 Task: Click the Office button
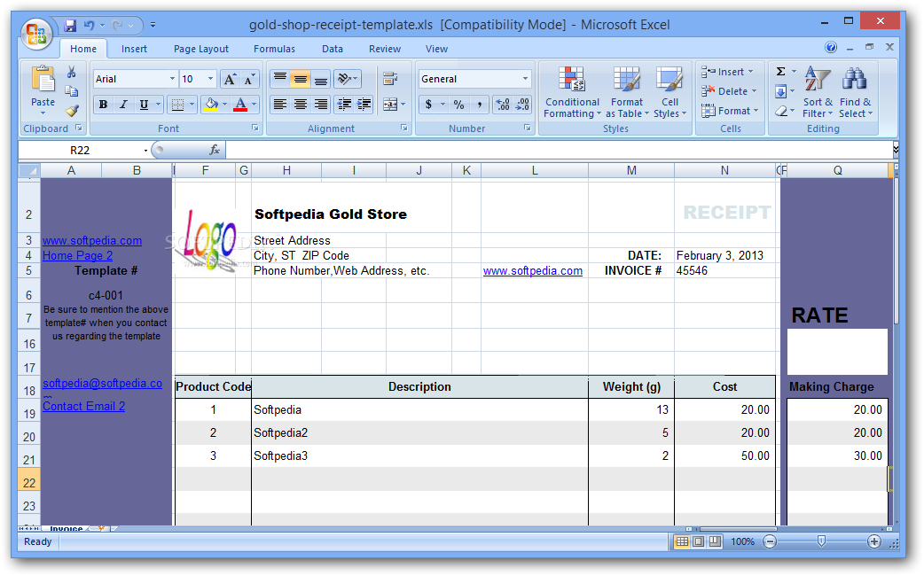click(x=36, y=33)
